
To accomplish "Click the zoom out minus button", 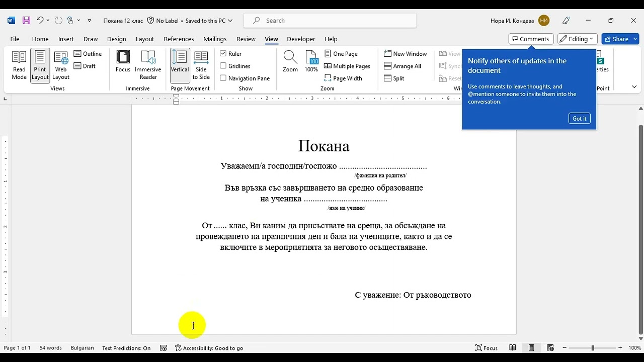I will pos(565,348).
